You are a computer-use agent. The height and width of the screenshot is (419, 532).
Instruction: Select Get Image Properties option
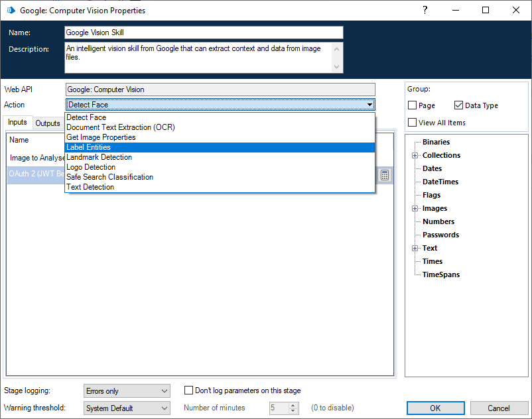point(220,137)
